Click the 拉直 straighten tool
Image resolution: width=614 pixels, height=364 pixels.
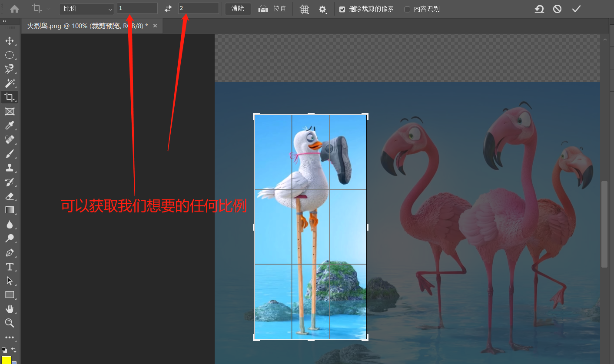point(272,9)
